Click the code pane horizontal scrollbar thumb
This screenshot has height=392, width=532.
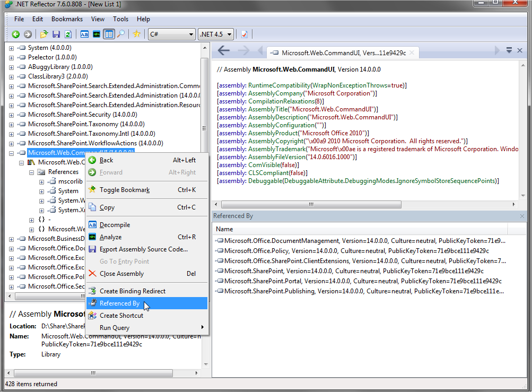(x=311, y=205)
